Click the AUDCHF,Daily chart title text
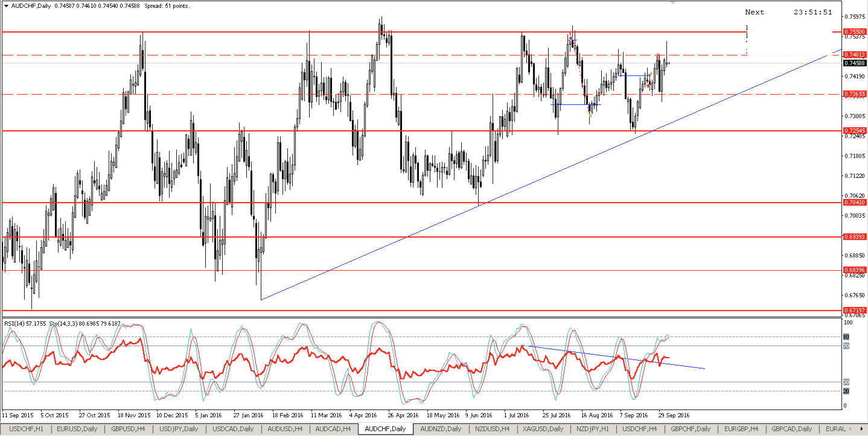The height and width of the screenshot is (436, 868). click(x=31, y=5)
